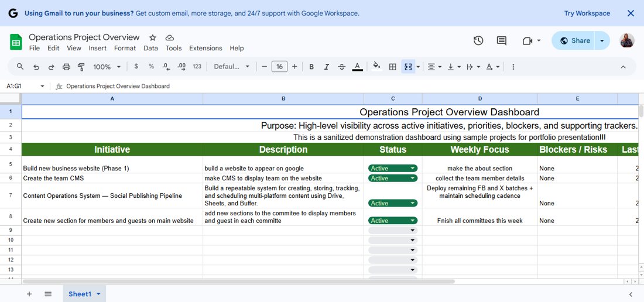Click the Share button
The width and height of the screenshot is (644, 302).
point(574,40)
